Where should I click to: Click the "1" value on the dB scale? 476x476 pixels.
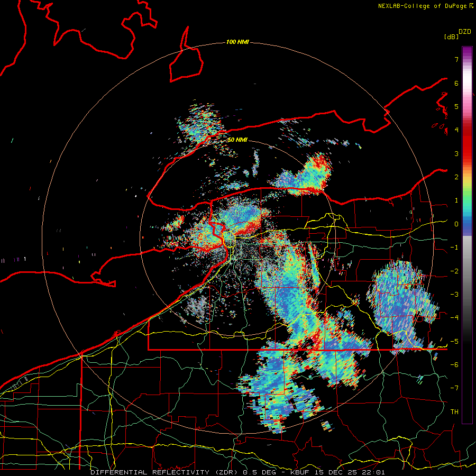point(456,200)
